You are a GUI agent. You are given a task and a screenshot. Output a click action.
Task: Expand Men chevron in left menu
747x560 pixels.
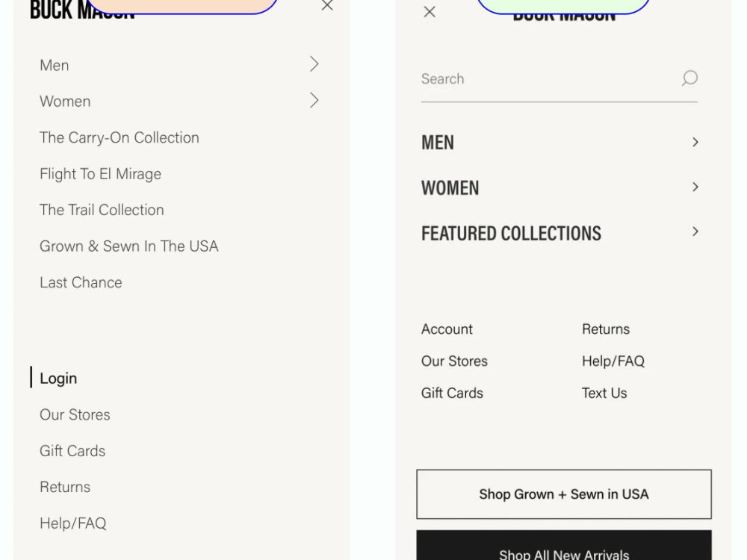tap(314, 63)
